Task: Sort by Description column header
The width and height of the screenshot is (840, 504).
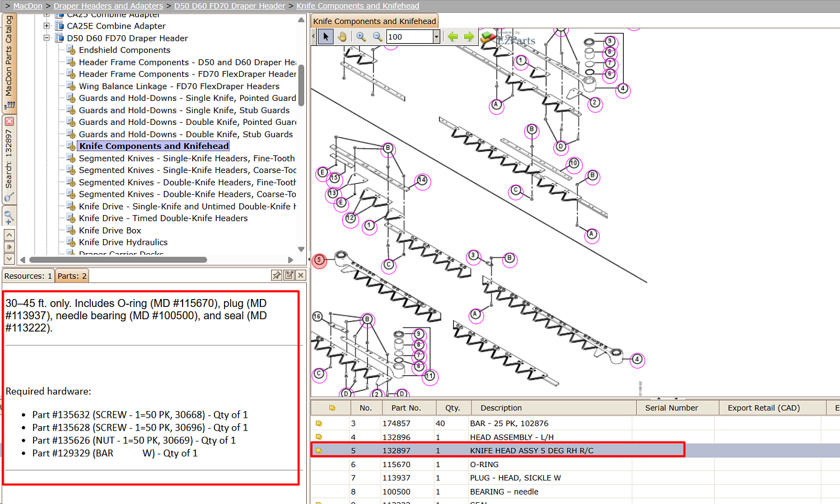Action: click(x=553, y=408)
